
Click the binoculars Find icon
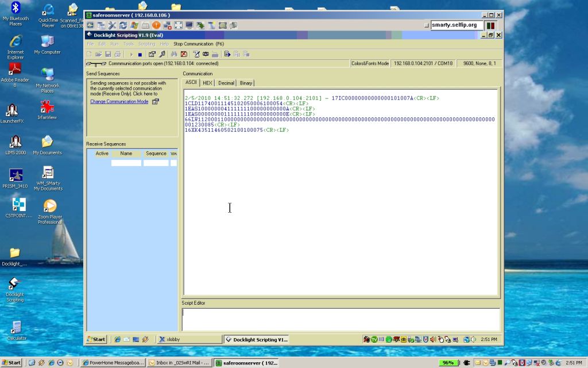[174, 54]
